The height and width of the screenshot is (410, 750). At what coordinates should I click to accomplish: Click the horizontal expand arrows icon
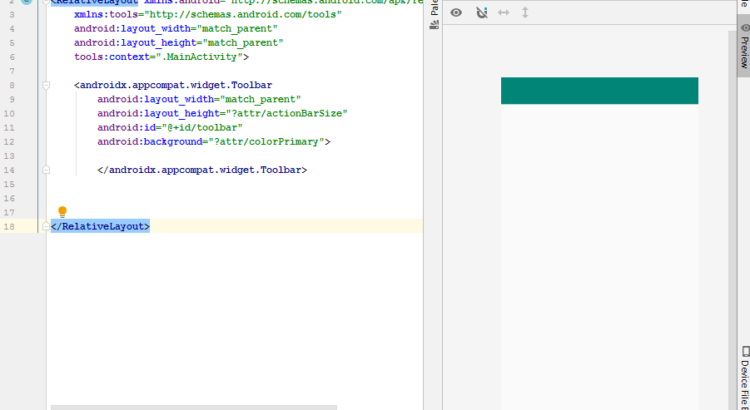pyautogui.click(x=504, y=12)
